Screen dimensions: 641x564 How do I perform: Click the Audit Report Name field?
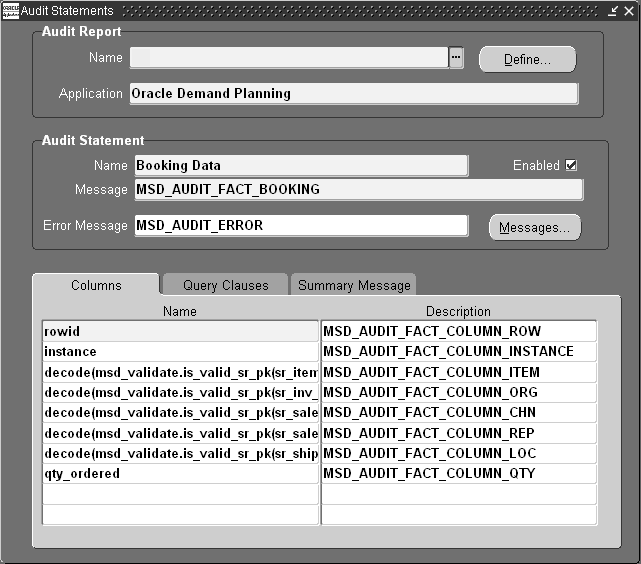[289, 58]
